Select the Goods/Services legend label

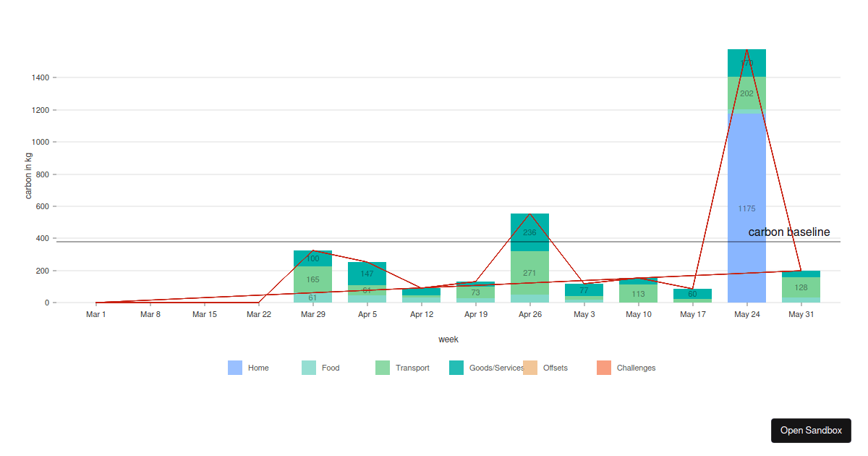(497, 368)
